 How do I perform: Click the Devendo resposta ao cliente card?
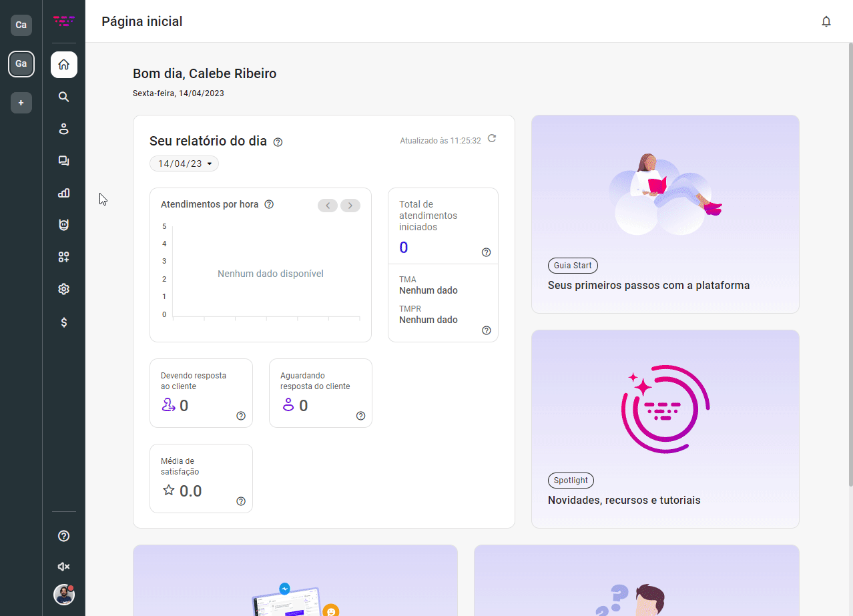coord(201,393)
